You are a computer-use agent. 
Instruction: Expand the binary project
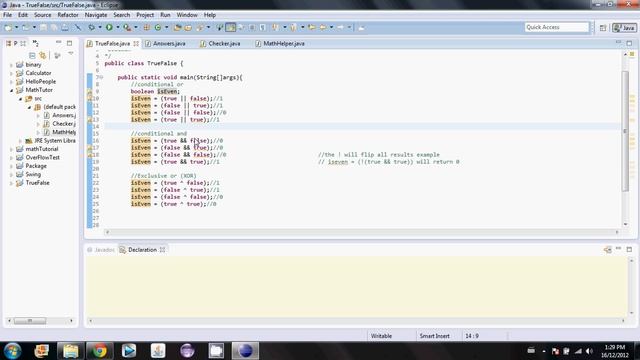coord(11,65)
